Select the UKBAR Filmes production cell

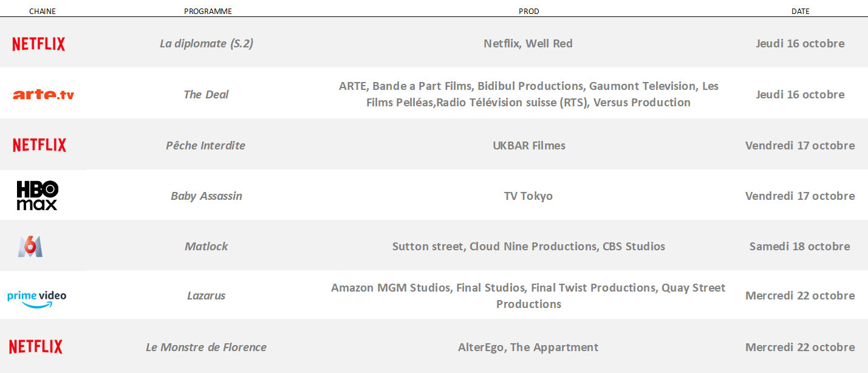(528, 145)
